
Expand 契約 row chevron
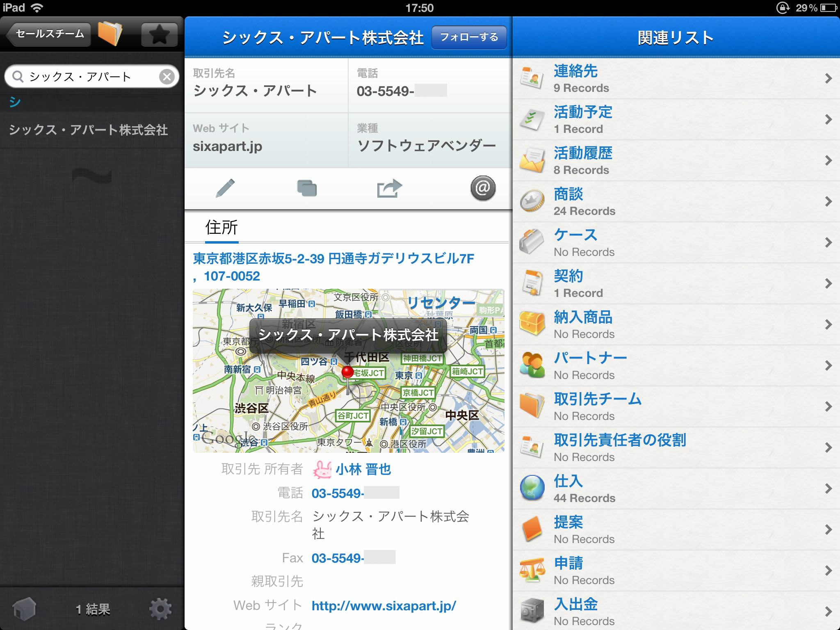829,283
